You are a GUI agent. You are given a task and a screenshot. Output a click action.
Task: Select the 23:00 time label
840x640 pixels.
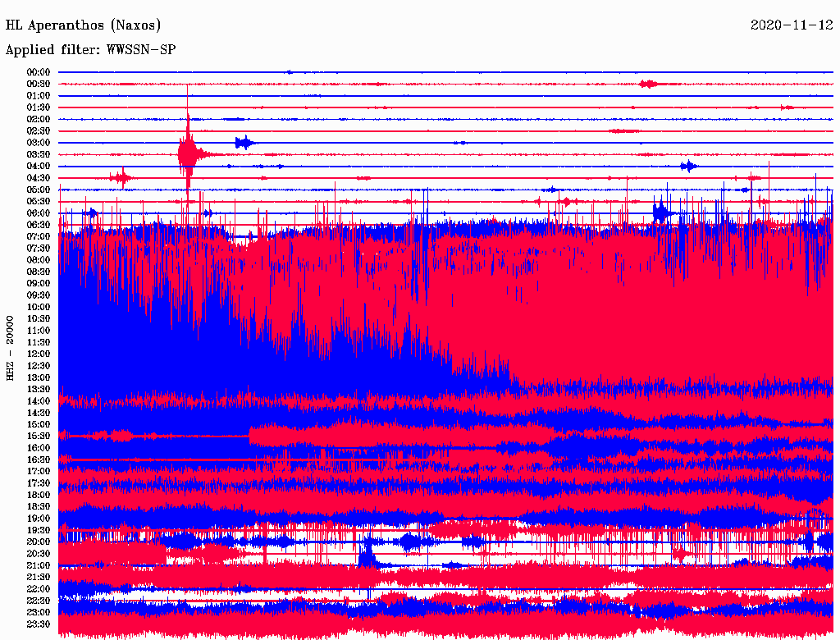pyautogui.click(x=39, y=612)
